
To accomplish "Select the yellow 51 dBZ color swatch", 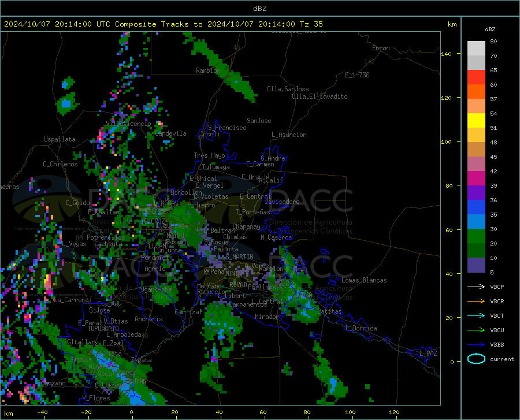I will [x=476, y=121].
